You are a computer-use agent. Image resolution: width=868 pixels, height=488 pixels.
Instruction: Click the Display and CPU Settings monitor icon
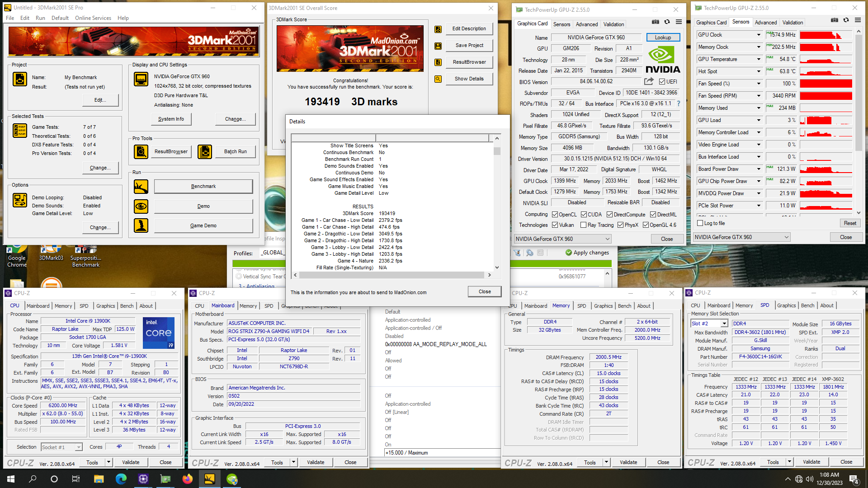point(141,79)
